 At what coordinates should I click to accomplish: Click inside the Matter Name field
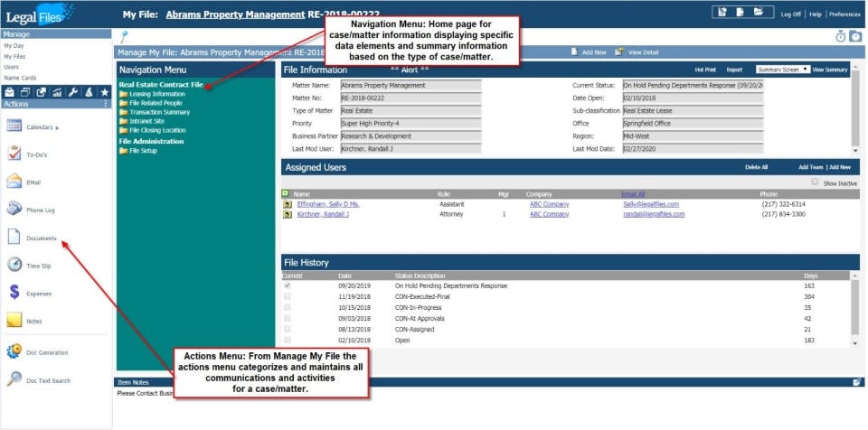[x=410, y=85]
